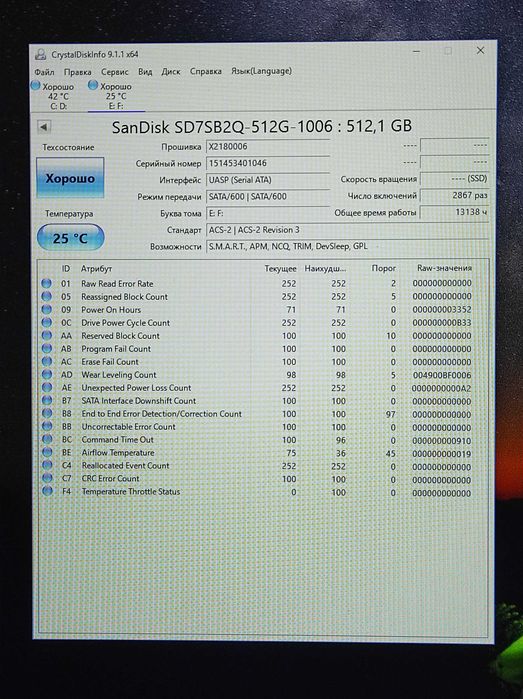
Task: Select raw value 0000000000A2
Action: [441, 388]
